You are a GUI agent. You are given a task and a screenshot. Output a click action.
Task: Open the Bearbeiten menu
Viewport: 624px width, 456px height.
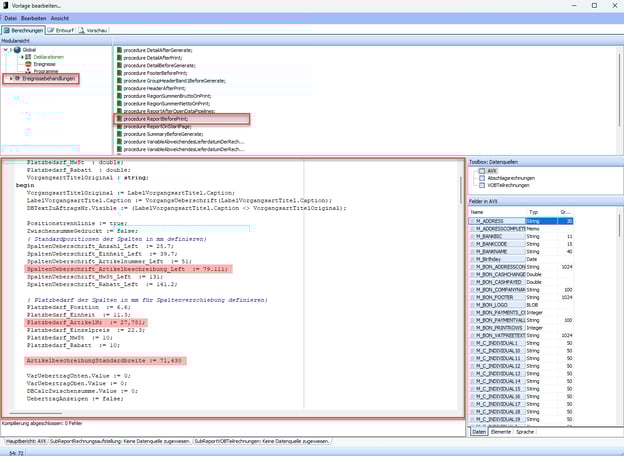point(33,18)
